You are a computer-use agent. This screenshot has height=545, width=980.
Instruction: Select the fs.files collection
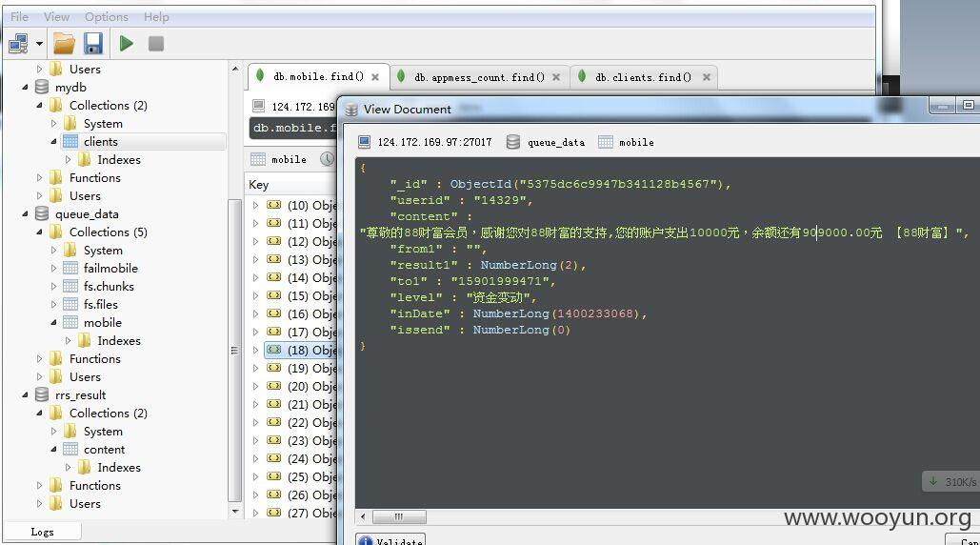tap(101, 304)
